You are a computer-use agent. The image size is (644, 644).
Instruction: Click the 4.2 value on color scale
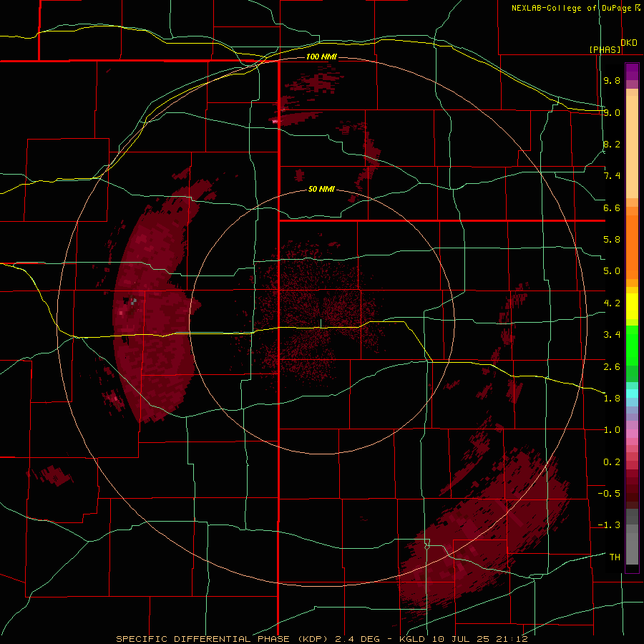pos(612,303)
